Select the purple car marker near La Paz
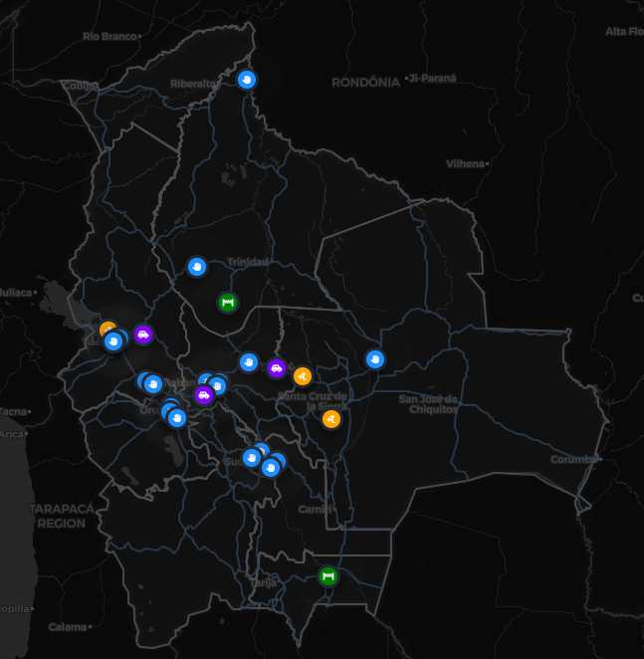The height and width of the screenshot is (659, 644). pyautogui.click(x=143, y=334)
